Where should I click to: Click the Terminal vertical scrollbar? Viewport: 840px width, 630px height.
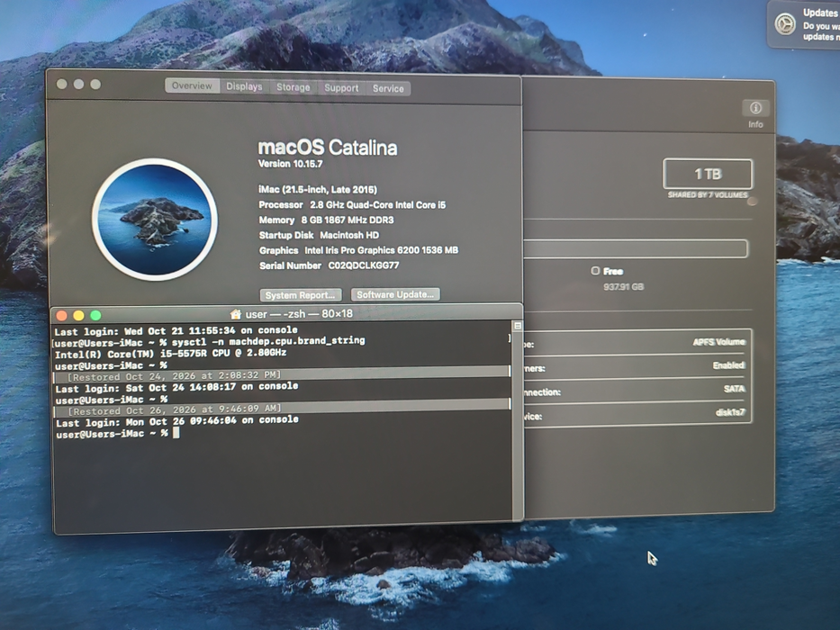tap(518, 423)
